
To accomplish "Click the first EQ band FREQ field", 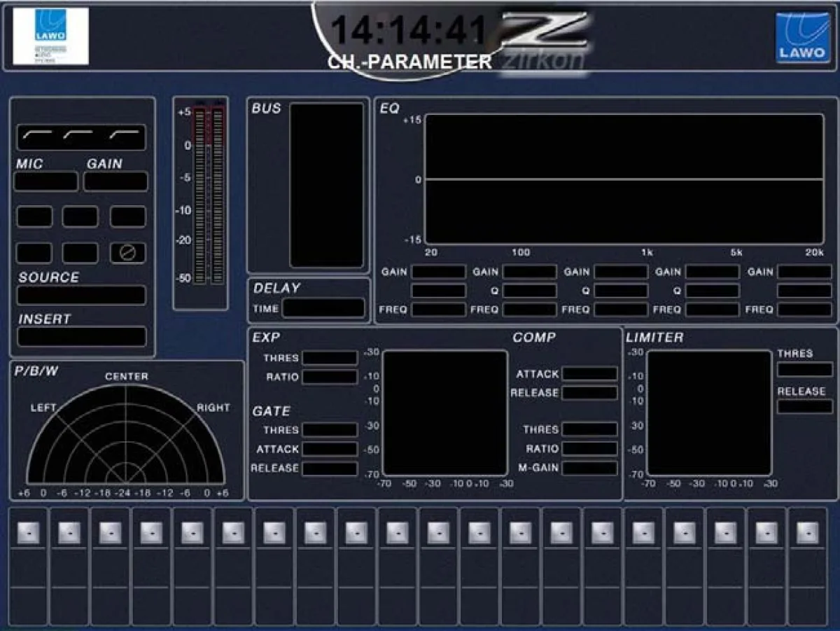I will coord(438,309).
